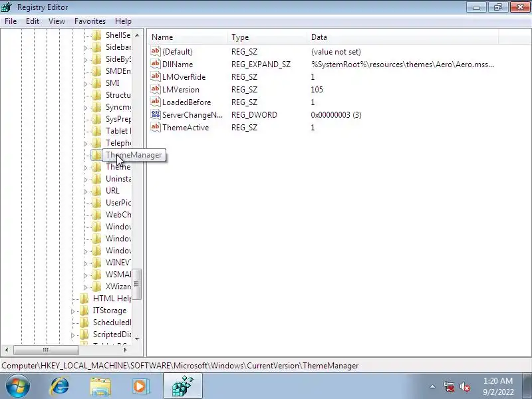Select the DllName value name

pyautogui.click(x=178, y=65)
